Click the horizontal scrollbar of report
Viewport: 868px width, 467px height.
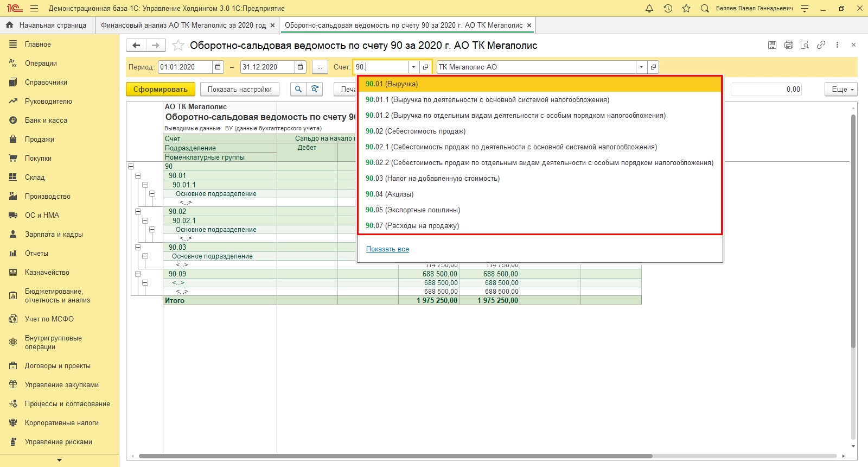pyautogui.click(x=395, y=456)
